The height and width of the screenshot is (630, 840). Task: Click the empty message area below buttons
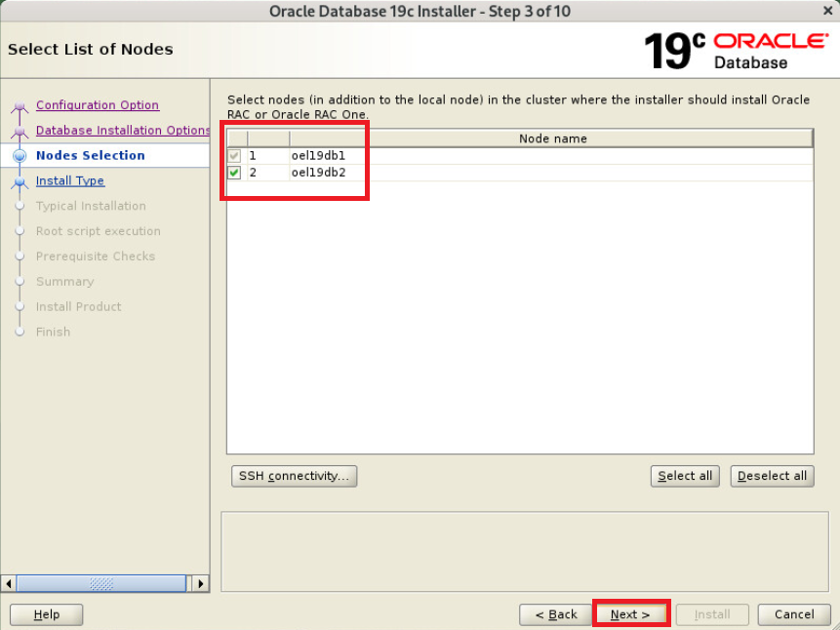point(525,552)
